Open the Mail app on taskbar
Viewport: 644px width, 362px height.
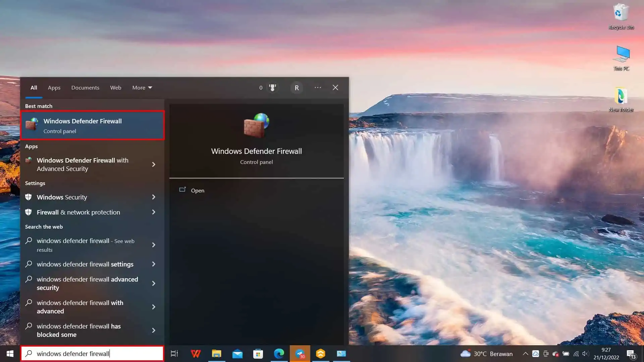[237, 354]
